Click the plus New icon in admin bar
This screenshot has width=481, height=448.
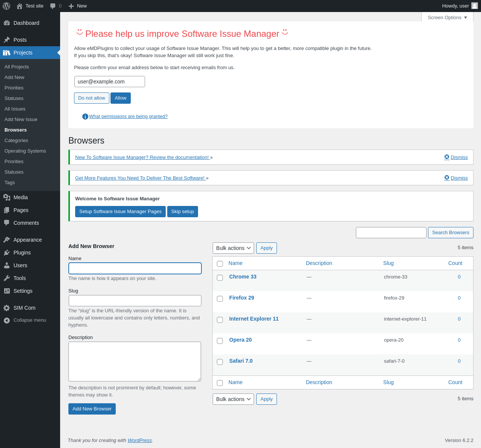coord(71,6)
